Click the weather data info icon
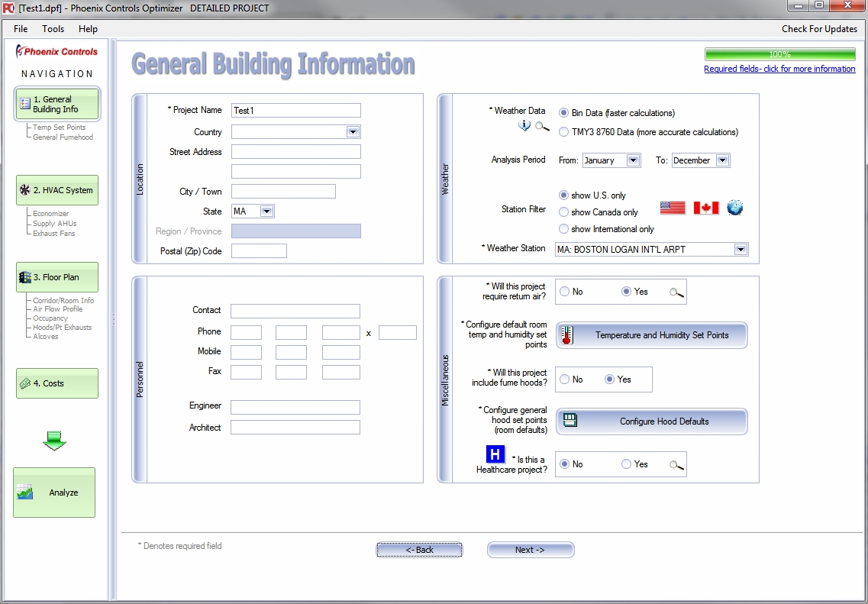This screenshot has height=604, width=868. (524, 126)
